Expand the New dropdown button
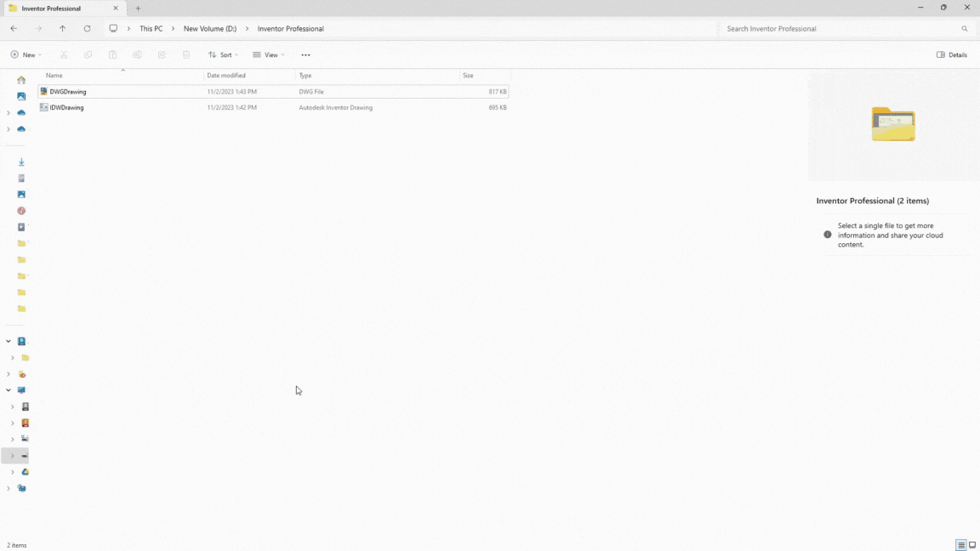The height and width of the screenshot is (551, 980). (x=26, y=55)
